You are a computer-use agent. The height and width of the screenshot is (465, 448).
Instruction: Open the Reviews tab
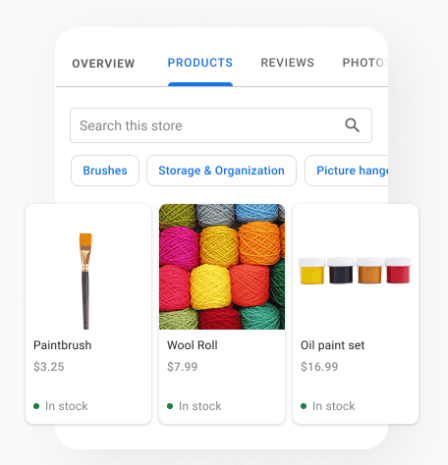pyautogui.click(x=287, y=63)
